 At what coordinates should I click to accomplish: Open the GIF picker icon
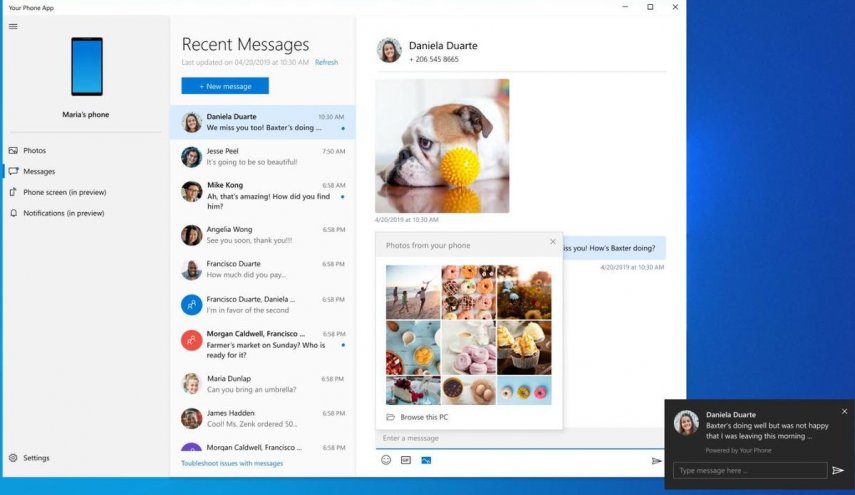tap(406, 460)
